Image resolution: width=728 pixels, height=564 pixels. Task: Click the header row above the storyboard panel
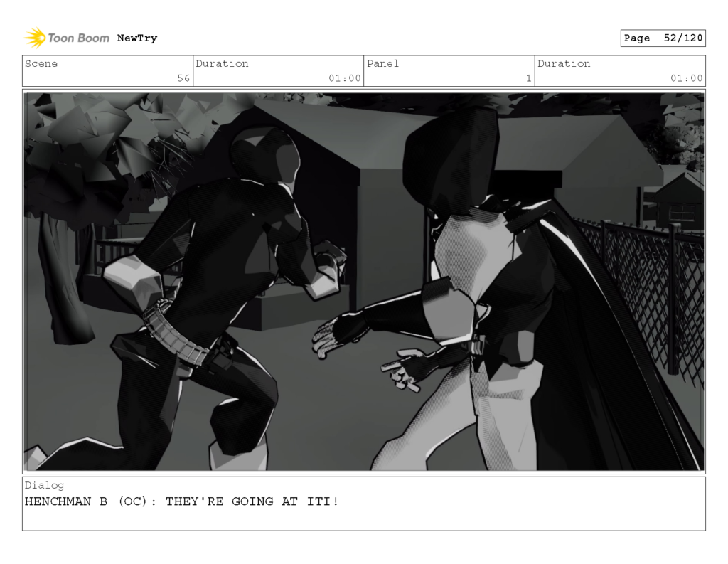(364, 70)
